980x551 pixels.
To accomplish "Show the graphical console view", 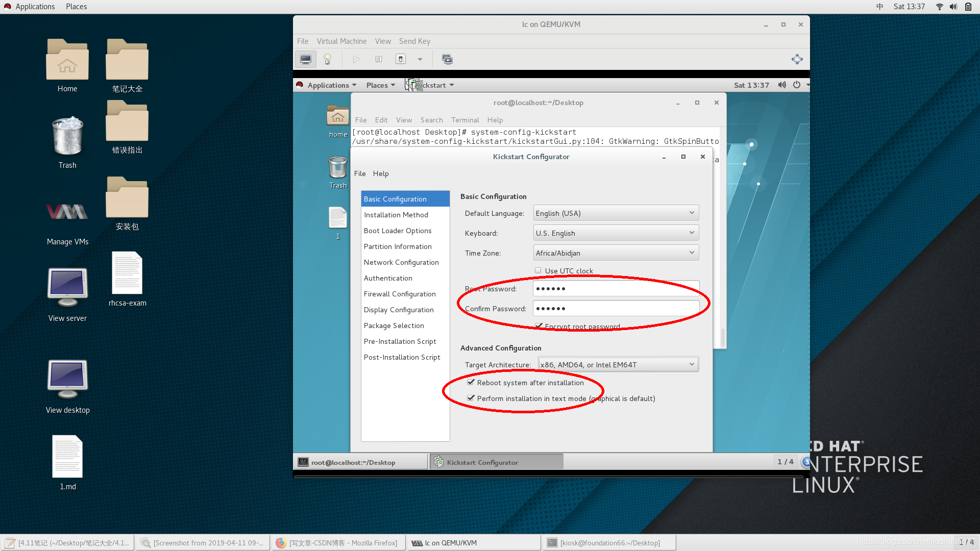I will click(x=305, y=59).
